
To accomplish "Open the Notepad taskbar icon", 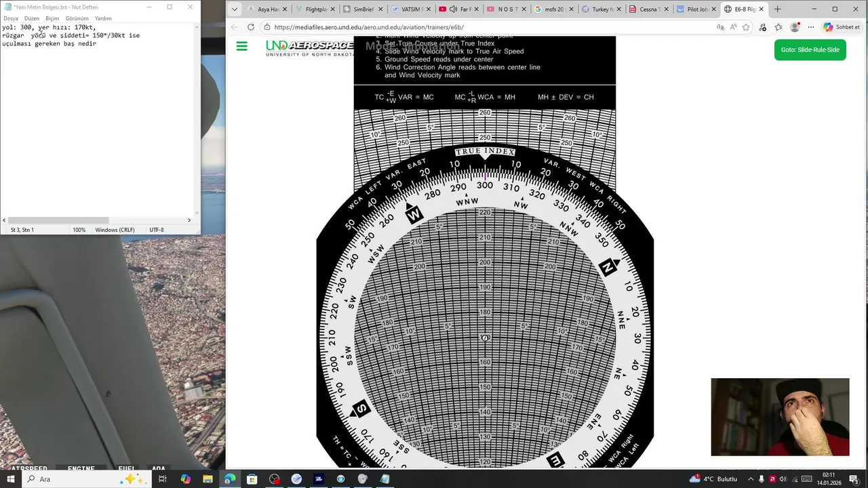I will pyautogui.click(x=384, y=479).
